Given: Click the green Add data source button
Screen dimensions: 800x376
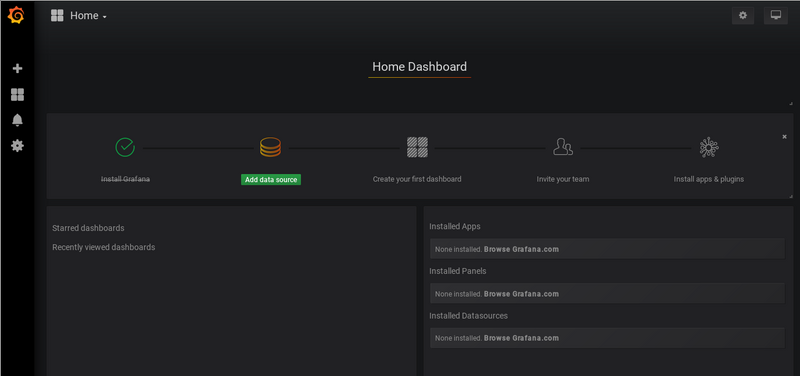Looking at the screenshot, I should point(271,180).
